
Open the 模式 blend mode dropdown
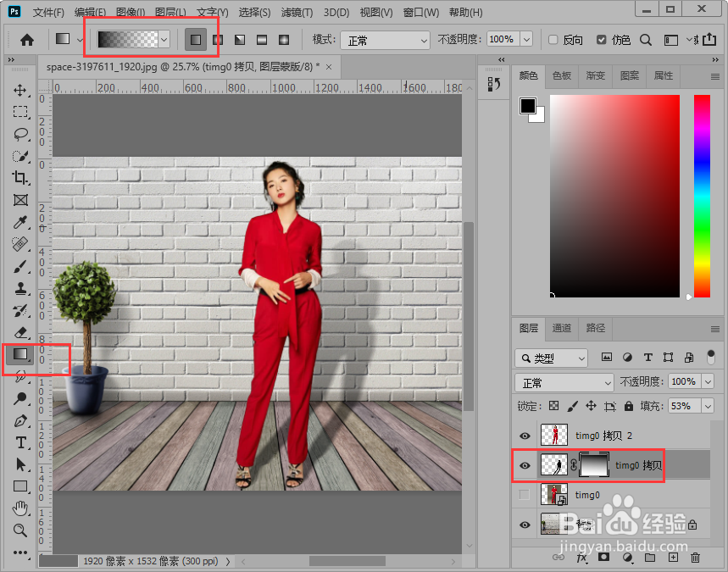385,41
